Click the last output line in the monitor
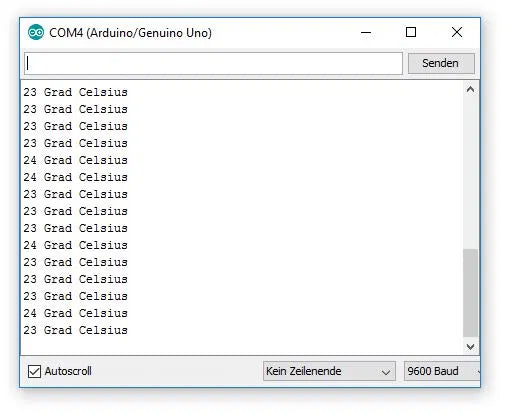This screenshot has height=417, width=510. tap(76, 330)
